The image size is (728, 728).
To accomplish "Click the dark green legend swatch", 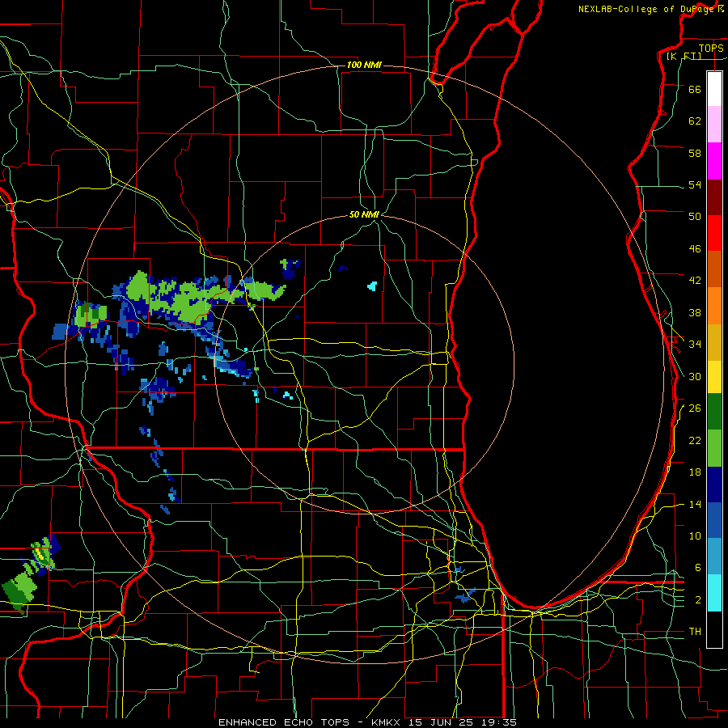I will 714,412.
